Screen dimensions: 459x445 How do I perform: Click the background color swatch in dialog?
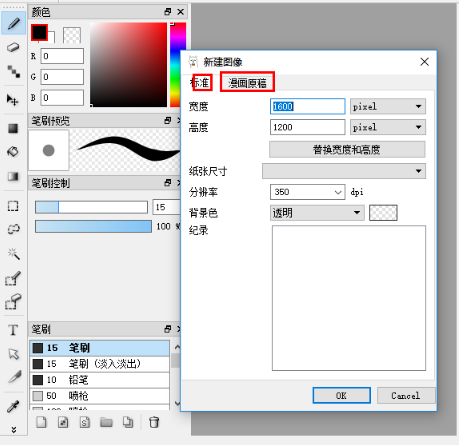tap(383, 213)
